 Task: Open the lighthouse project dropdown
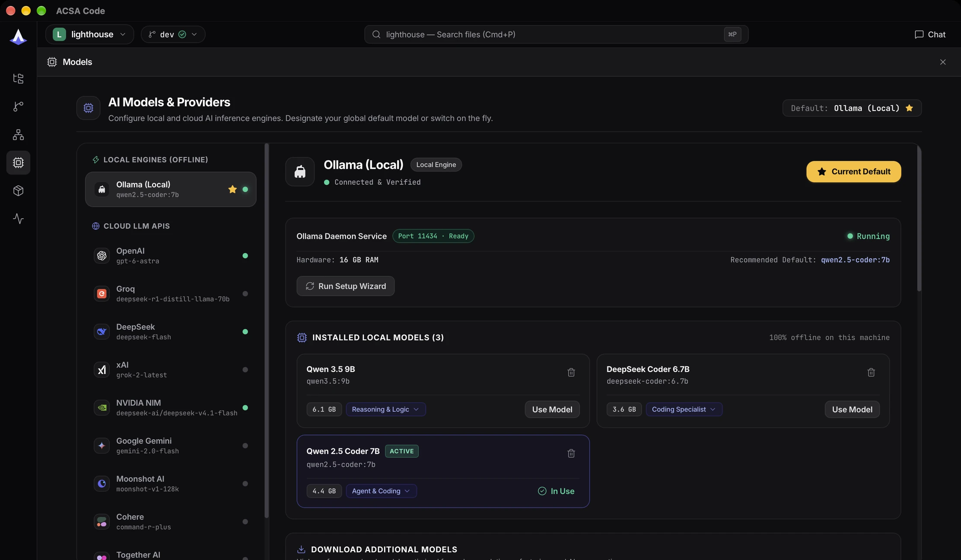coord(89,35)
